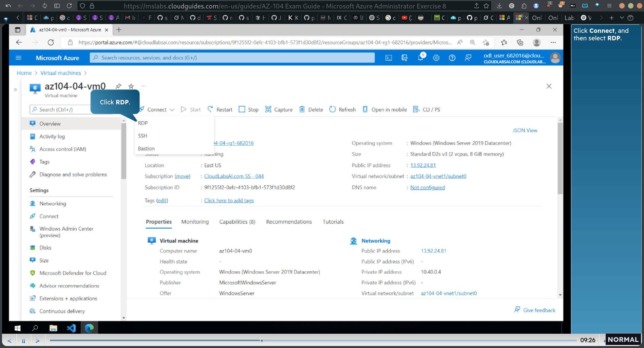Select RDP from Connect menu

coord(143,123)
